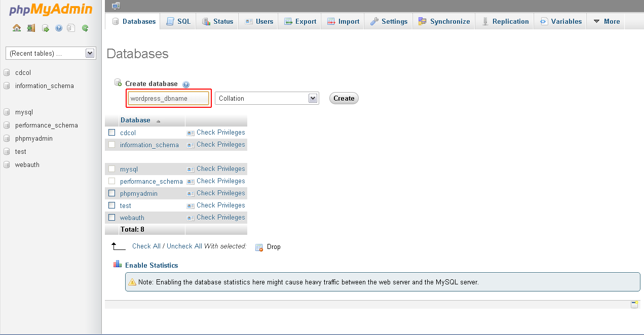This screenshot has height=335, width=644.
Task: Select test in left navigation
Action: point(21,151)
